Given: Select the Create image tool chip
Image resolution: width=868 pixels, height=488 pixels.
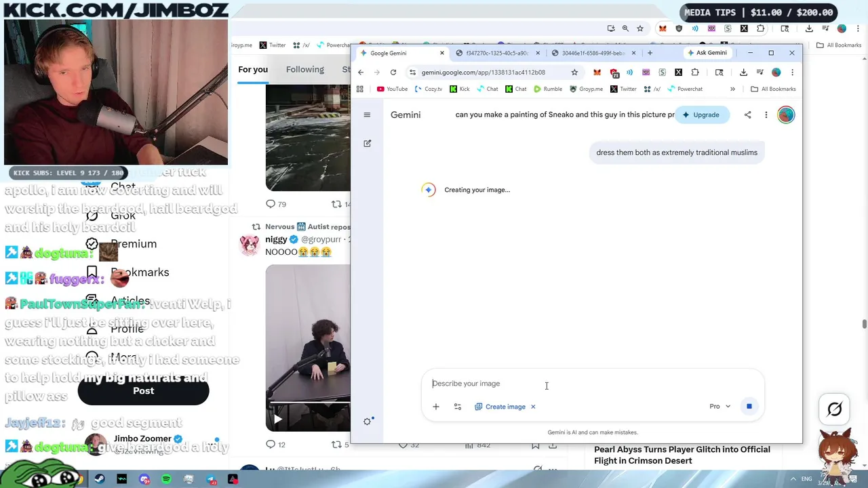Looking at the screenshot, I should coord(500,407).
